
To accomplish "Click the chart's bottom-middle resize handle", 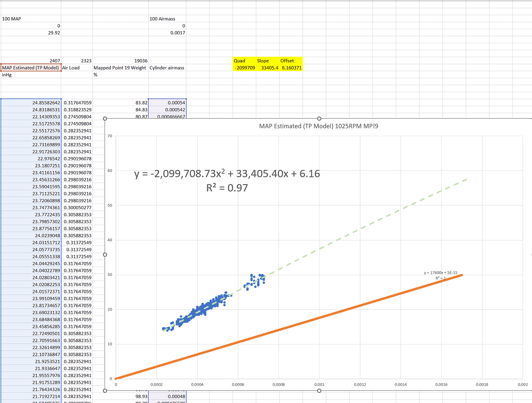I will (319, 391).
